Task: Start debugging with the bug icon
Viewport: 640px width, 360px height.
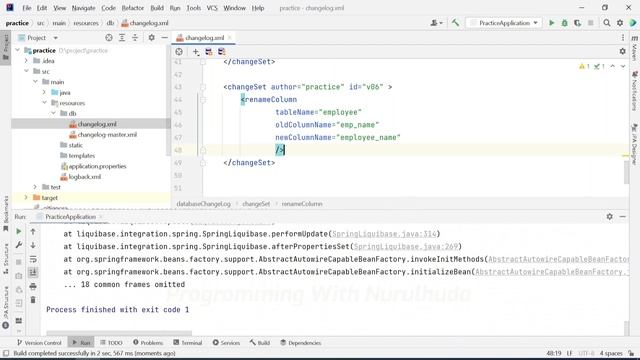Action: (x=564, y=23)
